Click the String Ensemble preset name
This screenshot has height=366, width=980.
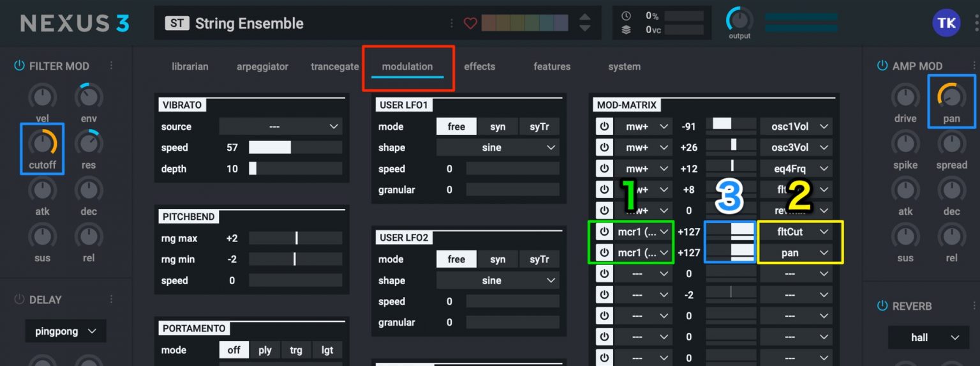click(249, 24)
